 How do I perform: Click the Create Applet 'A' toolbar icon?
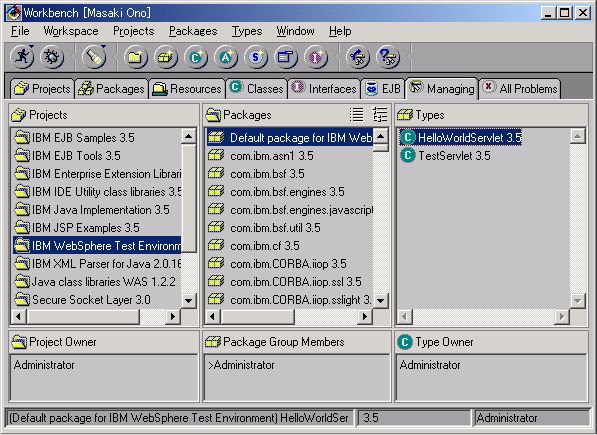click(226, 57)
